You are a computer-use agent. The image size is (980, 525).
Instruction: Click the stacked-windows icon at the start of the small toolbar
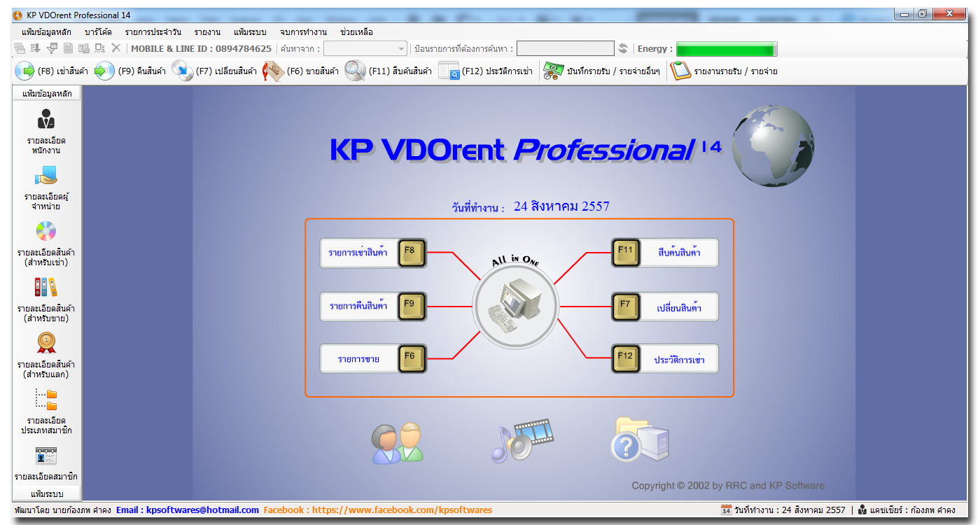pyautogui.click(x=20, y=48)
